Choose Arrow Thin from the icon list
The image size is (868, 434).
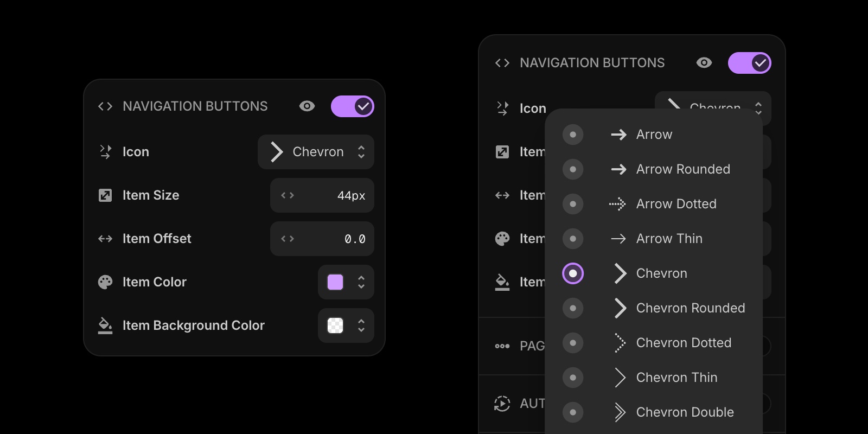coord(669,239)
